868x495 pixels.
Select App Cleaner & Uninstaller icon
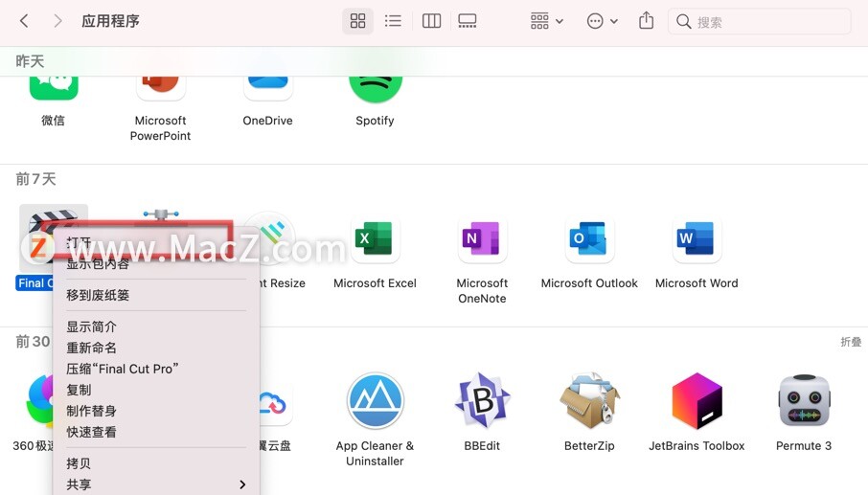(376, 401)
